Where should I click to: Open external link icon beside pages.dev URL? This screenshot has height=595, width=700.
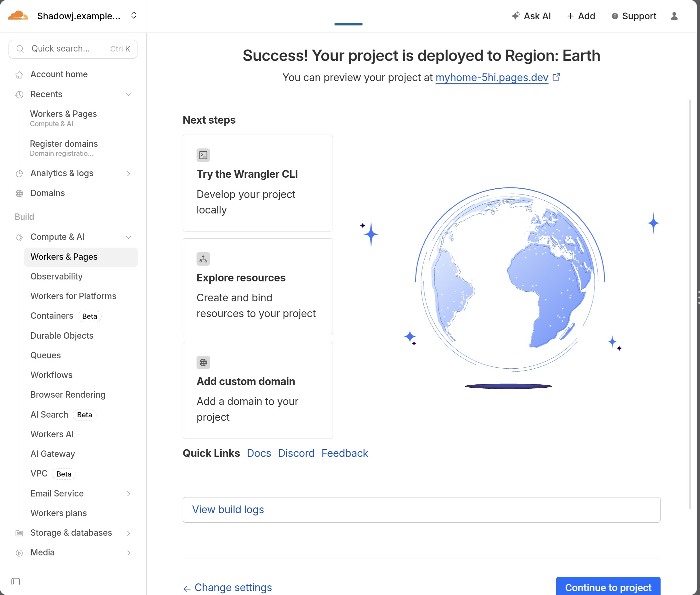coord(557,77)
